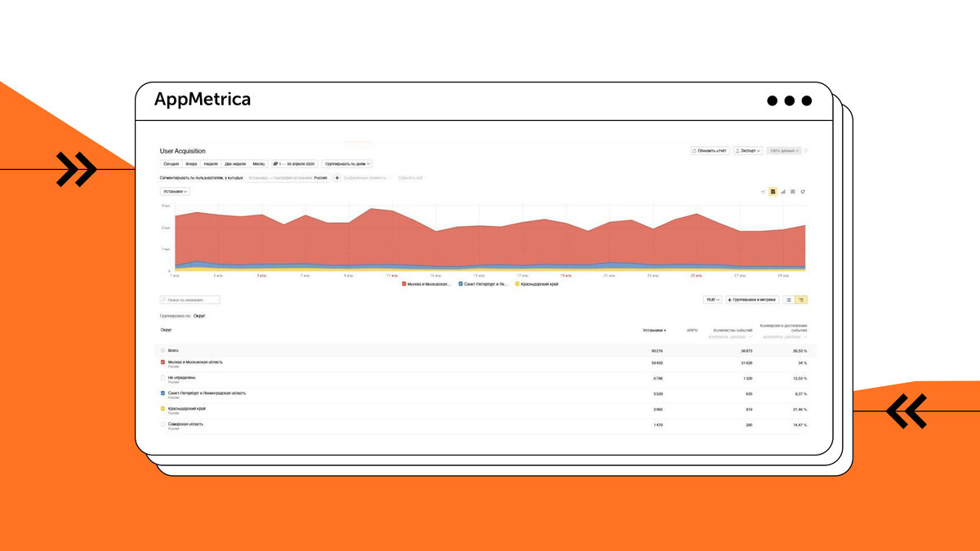Click the 90 216 total installs value

pos(657,350)
